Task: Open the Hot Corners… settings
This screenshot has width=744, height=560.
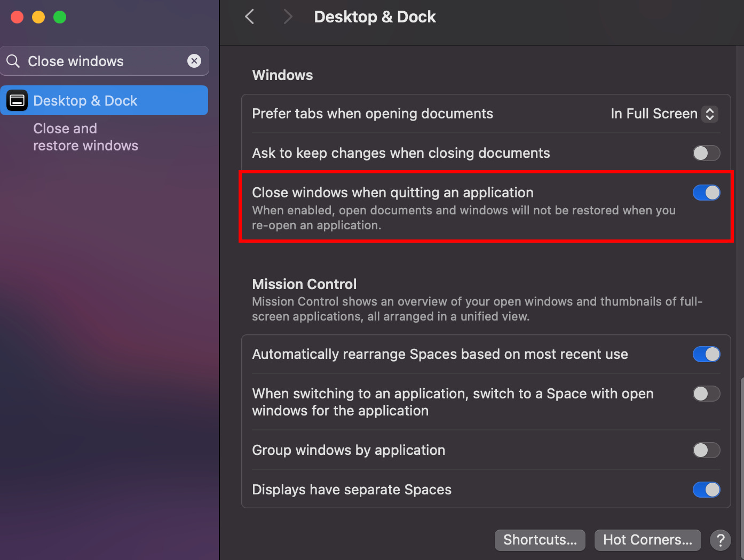Action: coord(647,540)
